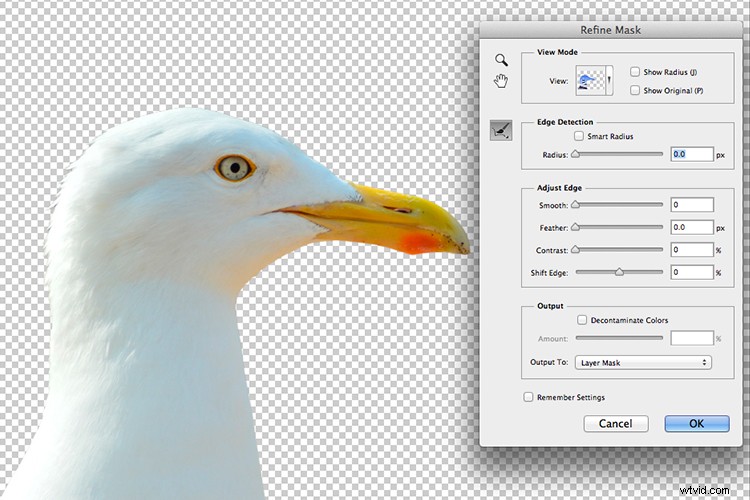This screenshot has width=750, height=500.
Task: Click the View mode thumbnail preview
Action: [x=591, y=80]
